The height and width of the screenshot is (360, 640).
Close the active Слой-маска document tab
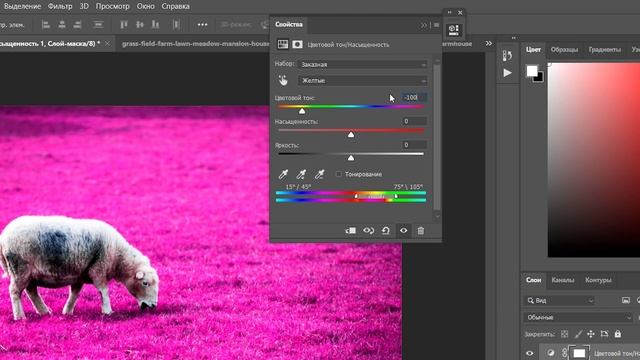coord(107,43)
